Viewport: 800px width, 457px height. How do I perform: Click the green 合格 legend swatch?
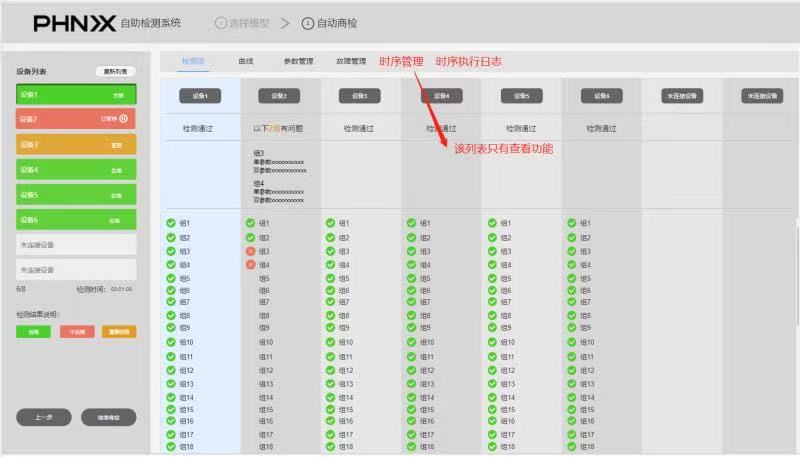click(33, 331)
